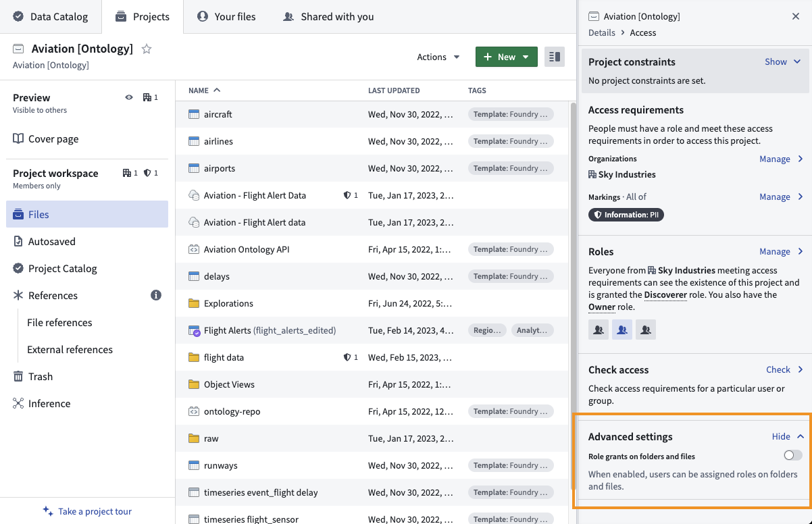Image resolution: width=812 pixels, height=524 pixels.
Task: Select Files in project workspace
Action: 87,214
